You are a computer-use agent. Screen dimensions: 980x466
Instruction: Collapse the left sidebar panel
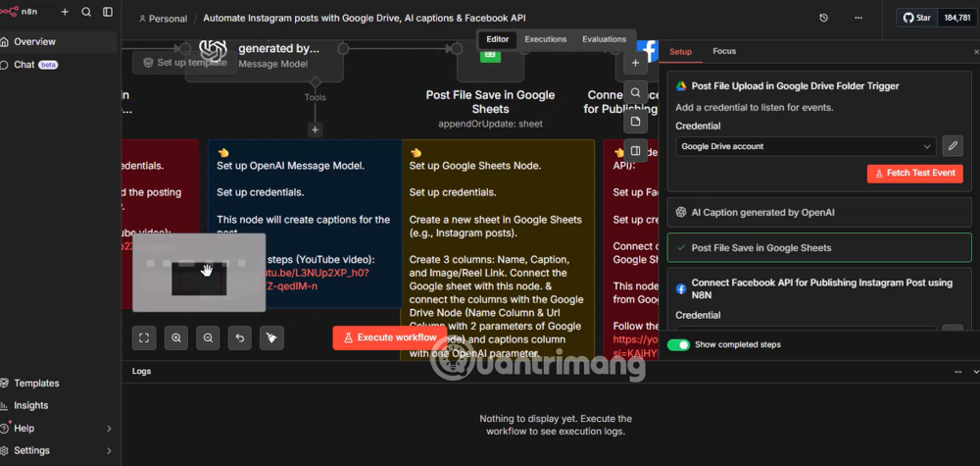coord(108,12)
